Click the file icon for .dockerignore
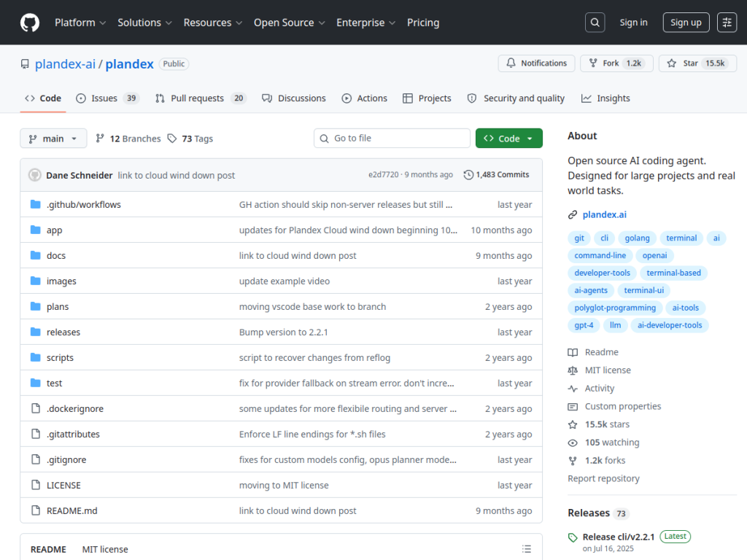 coord(35,408)
